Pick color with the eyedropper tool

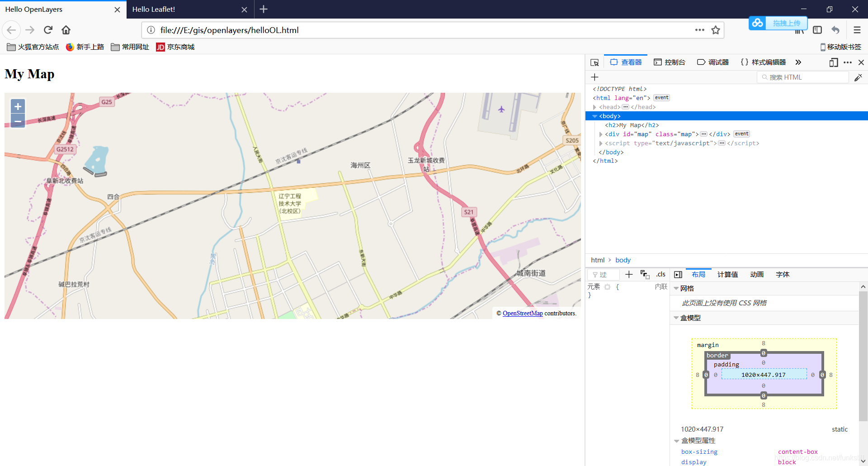pos(858,77)
